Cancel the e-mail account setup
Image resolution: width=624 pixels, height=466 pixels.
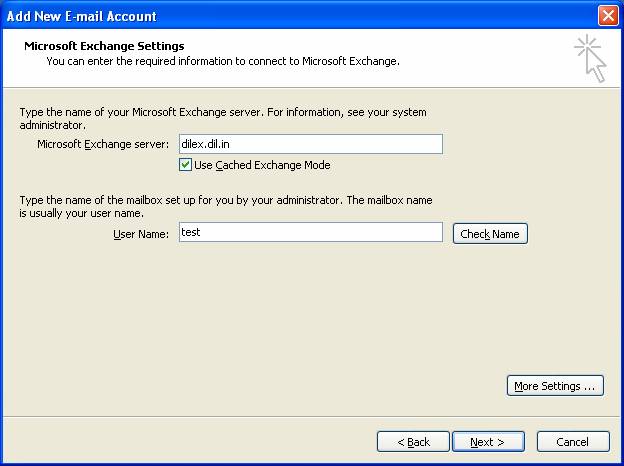(572, 442)
